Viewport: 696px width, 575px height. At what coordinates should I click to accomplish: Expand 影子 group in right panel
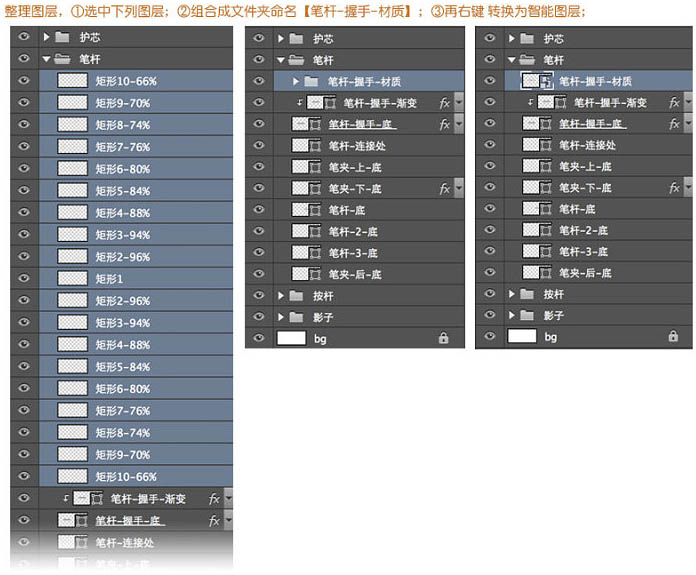511,315
